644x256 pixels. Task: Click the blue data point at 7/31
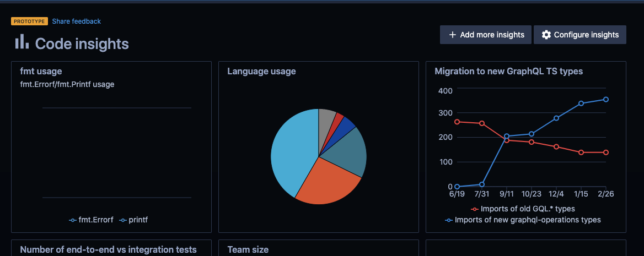point(482,184)
